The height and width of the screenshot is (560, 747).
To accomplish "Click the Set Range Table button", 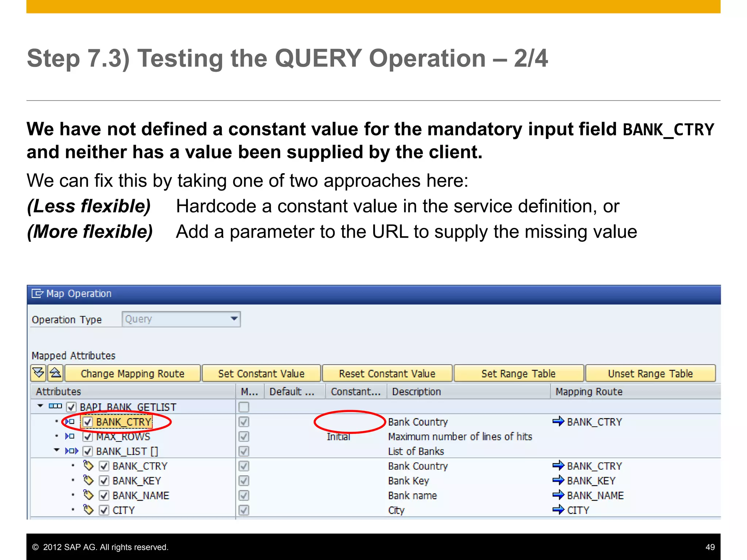I will pos(518,373).
